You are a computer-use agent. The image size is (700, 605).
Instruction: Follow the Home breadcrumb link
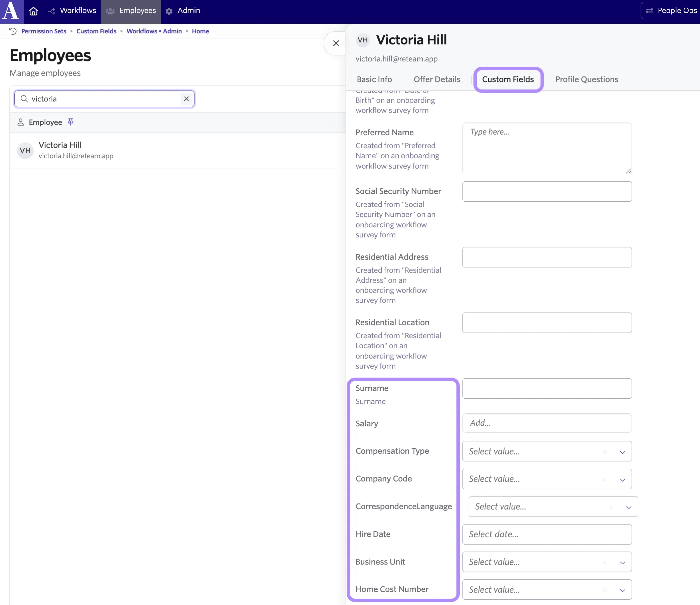pos(200,31)
